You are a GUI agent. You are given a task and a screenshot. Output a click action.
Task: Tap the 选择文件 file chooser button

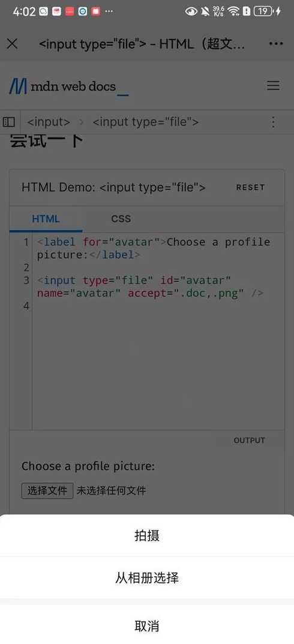coord(47,490)
